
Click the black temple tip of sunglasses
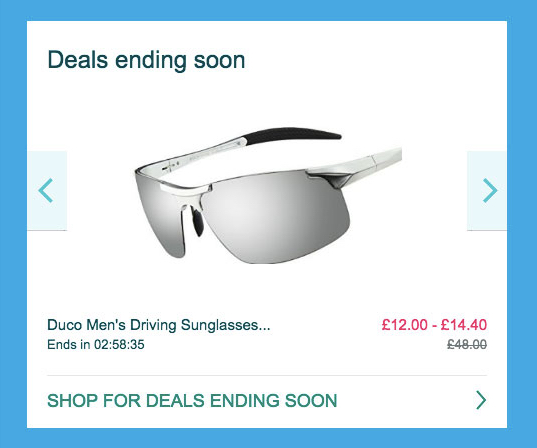tap(295, 134)
